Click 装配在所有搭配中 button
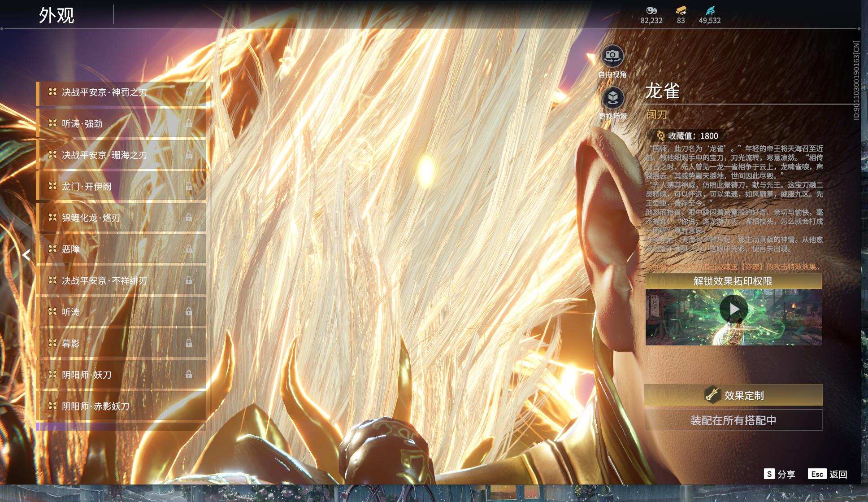 pyautogui.click(x=733, y=420)
